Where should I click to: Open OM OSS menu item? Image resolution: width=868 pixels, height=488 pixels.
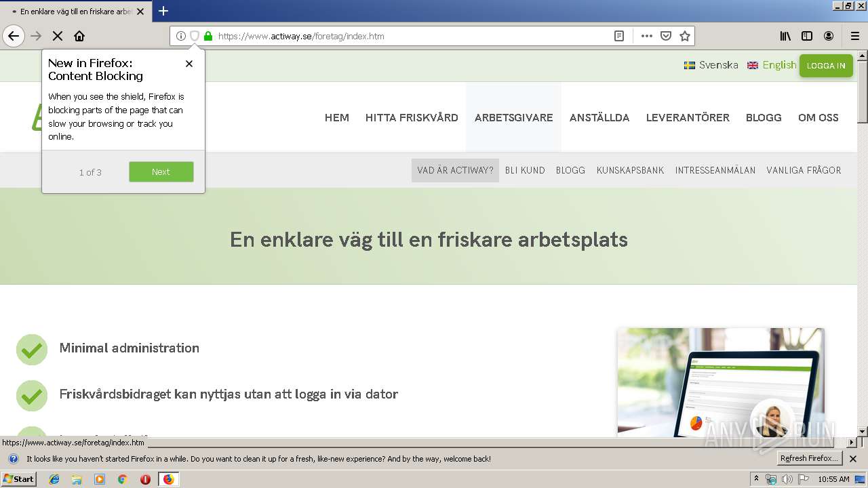coord(818,118)
